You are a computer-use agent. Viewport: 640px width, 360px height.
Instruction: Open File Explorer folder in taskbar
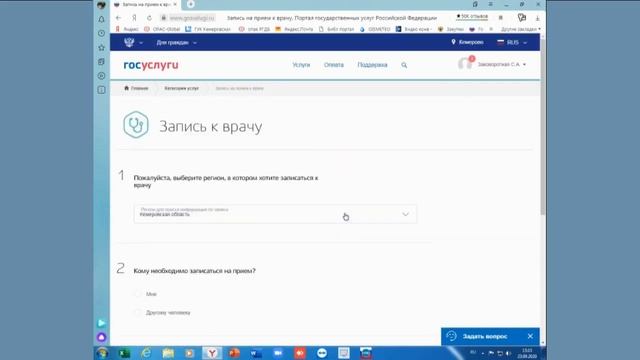click(168, 353)
